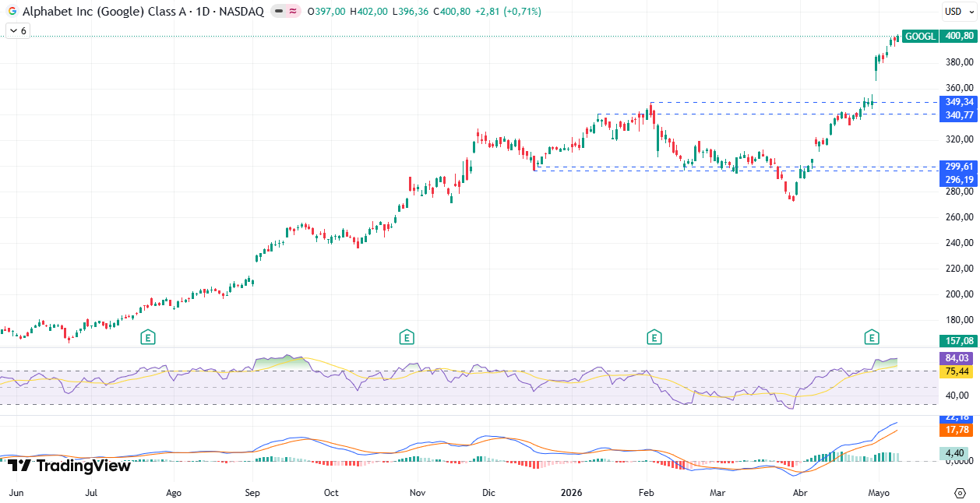The width and height of the screenshot is (980, 503).
Task: Select the 296,19 price level label
Action: [x=958, y=179]
